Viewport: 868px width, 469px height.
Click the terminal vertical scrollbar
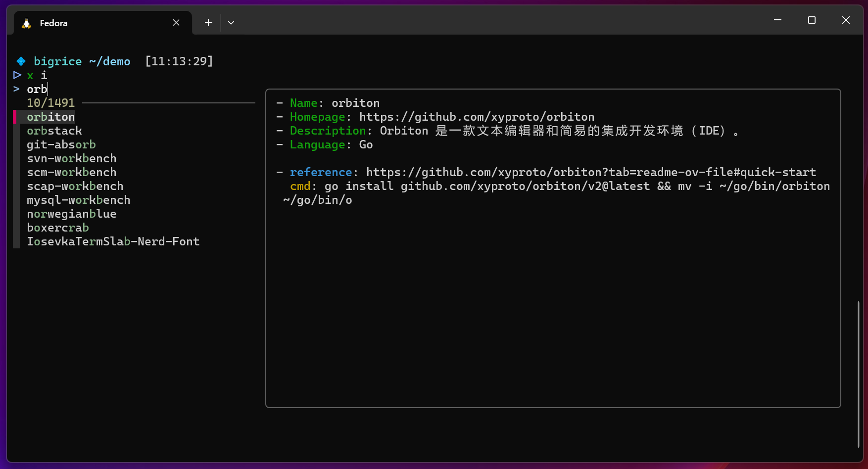click(859, 374)
